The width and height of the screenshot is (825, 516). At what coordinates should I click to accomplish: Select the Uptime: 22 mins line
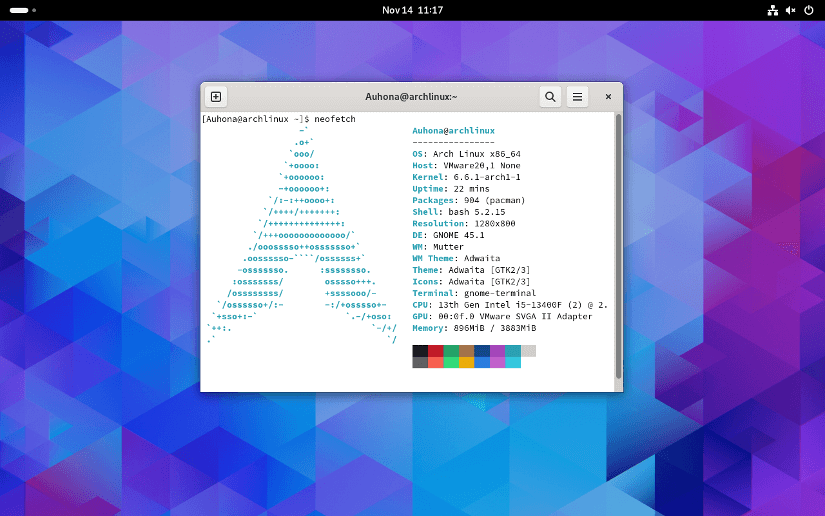[x=451, y=189]
